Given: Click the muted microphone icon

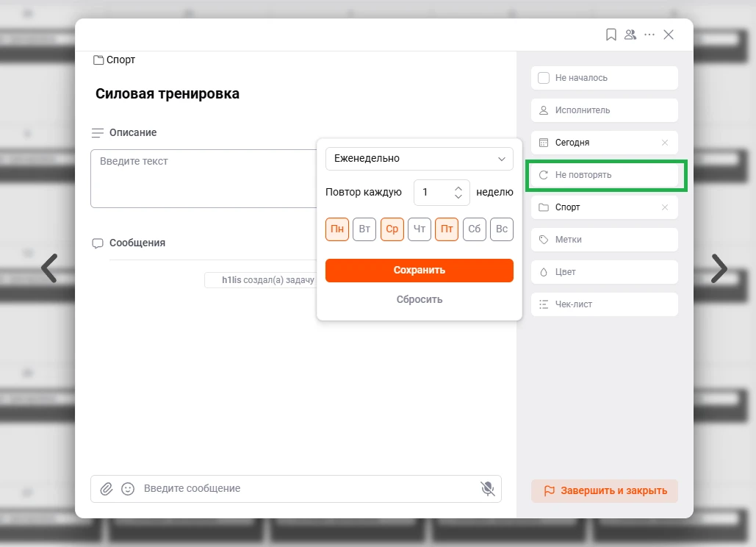Looking at the screenshot, I should 487,488.
